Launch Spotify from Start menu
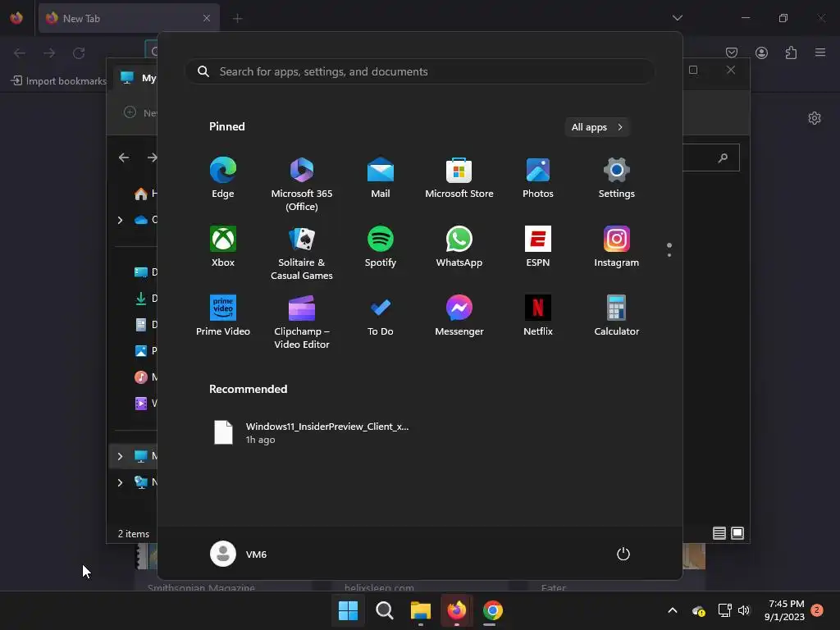 pyautogui.click(x=381, y=247)
